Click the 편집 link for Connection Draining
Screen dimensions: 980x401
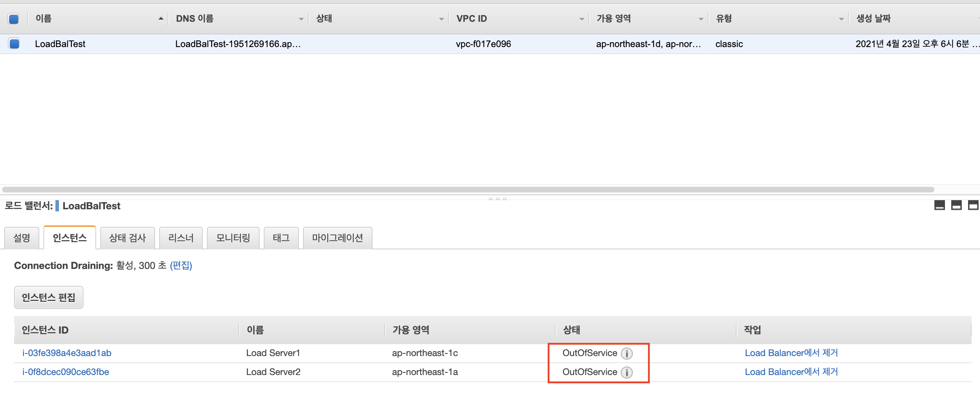pyautogui.click(x=181, y=265)
